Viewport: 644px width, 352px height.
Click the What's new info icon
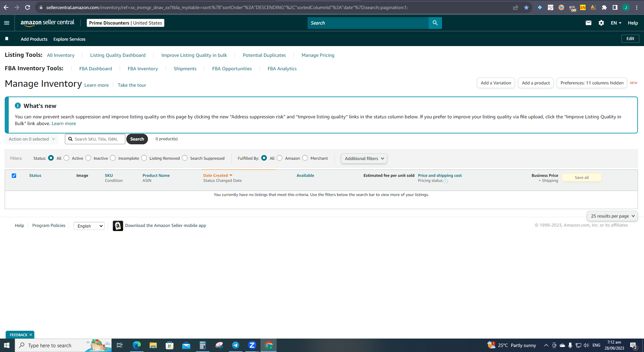tap(18, 106)
